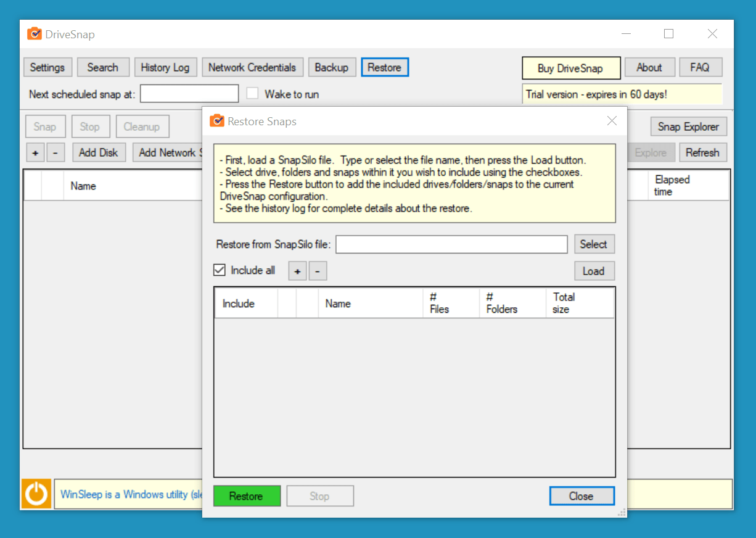Click the Name column header in the main window
The image size is (756, 538).
click(133, 185)
